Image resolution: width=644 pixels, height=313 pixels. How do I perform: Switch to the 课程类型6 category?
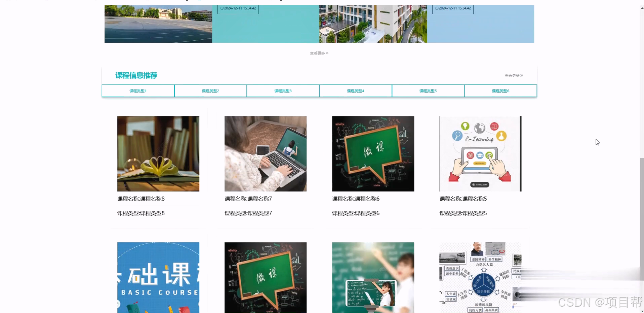coord(500,91)
